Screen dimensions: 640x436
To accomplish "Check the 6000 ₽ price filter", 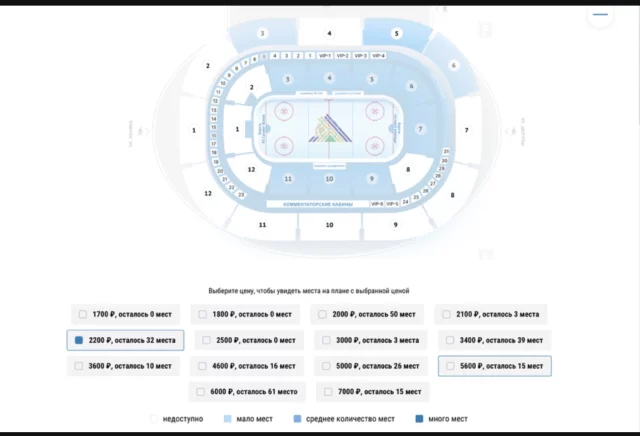I will click(200, 392).
